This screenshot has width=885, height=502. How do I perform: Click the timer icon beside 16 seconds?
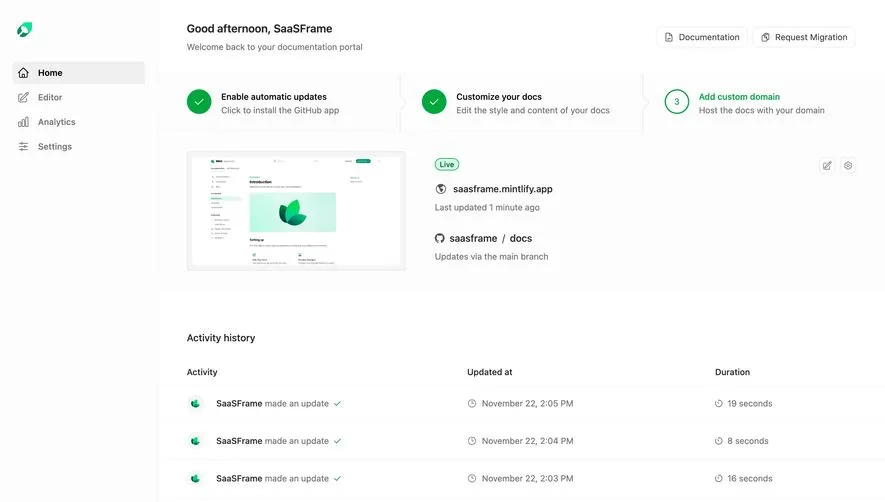click(x=718, y=478)
